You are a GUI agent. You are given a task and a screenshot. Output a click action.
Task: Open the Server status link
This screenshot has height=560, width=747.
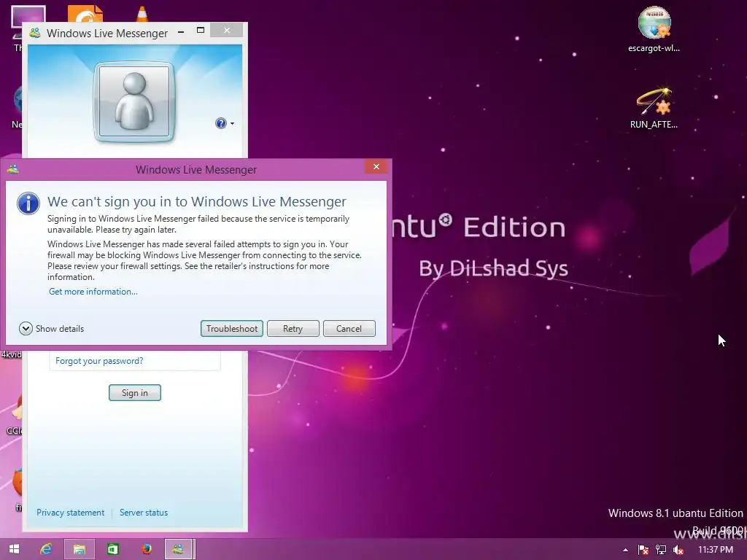click(144, 513)
